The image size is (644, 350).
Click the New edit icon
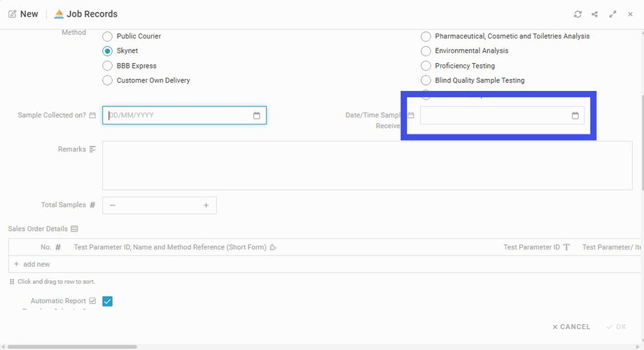[13, 14]
